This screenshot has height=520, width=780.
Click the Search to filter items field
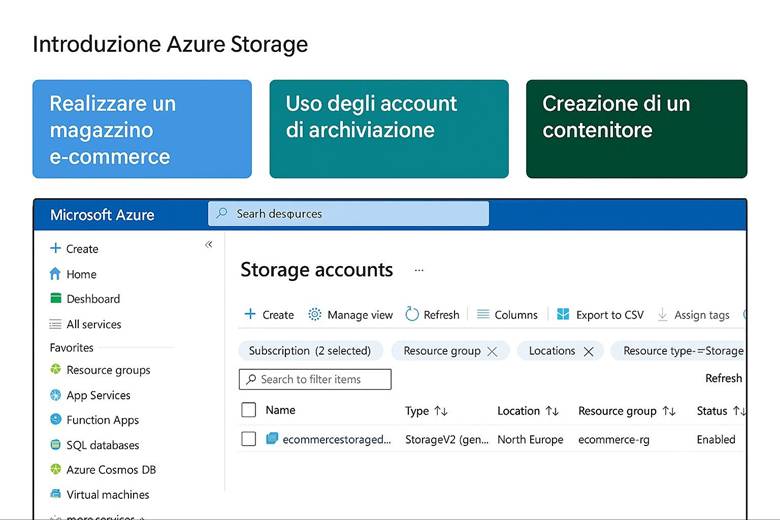[315, 379]
